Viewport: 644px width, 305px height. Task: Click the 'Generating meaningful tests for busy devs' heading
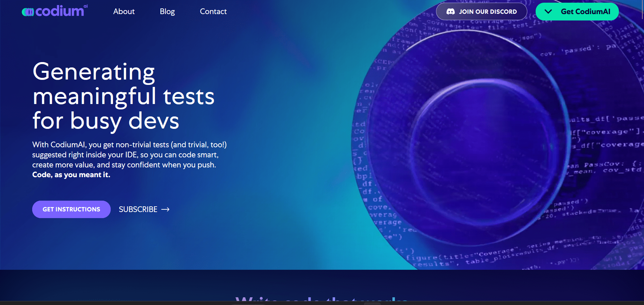coord(123,96)
